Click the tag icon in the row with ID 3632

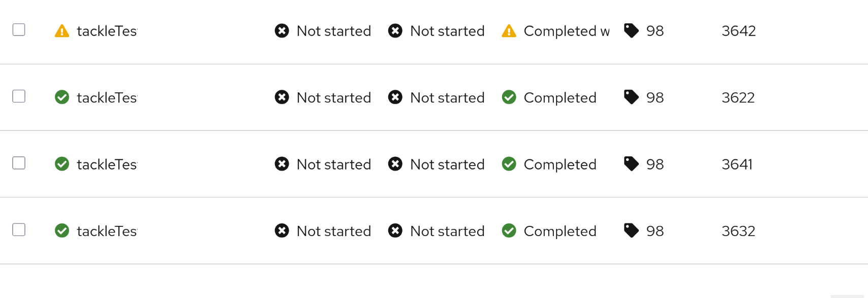[631, 230]
